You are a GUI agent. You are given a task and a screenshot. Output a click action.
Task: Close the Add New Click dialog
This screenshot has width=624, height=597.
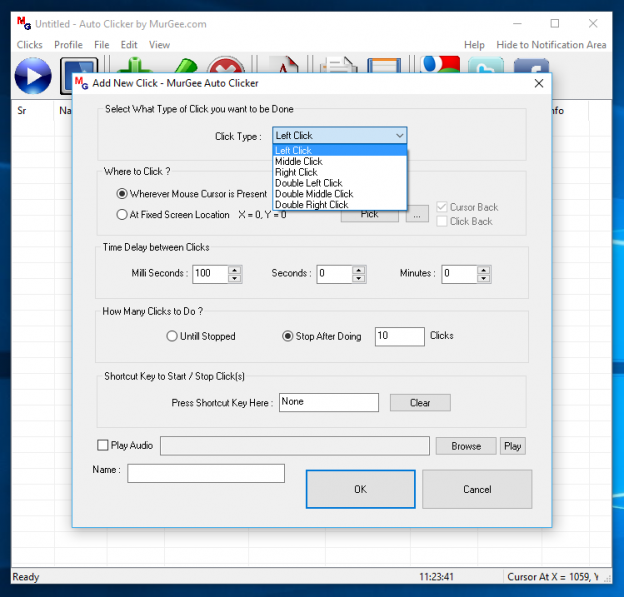539,84
